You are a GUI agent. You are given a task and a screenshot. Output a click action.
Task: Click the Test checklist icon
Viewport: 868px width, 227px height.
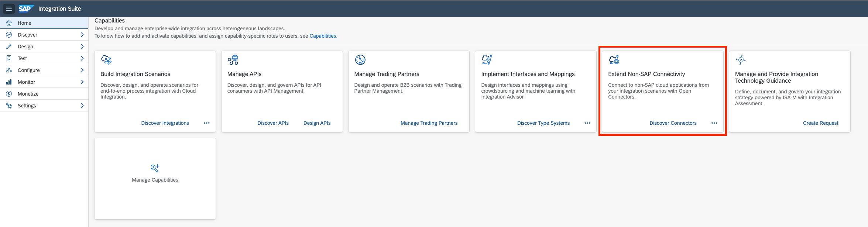tap(9, 58)
